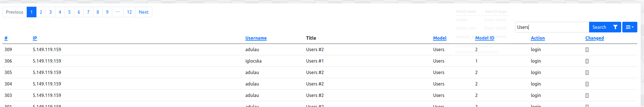Sort table by IP column
The width and height of the screenshot is (644, 107).
pyautogui.click(x=35, y=38)
